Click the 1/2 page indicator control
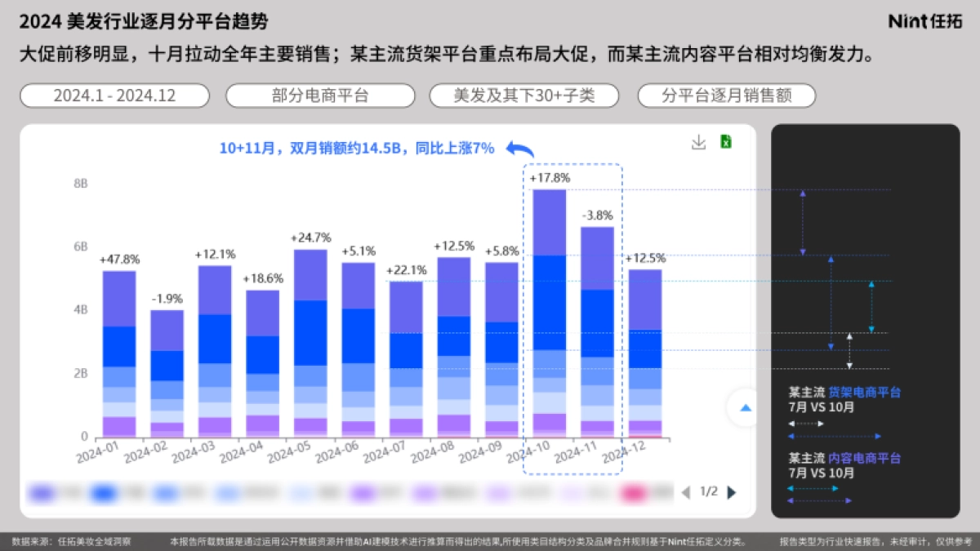 [x=708, y=491]
